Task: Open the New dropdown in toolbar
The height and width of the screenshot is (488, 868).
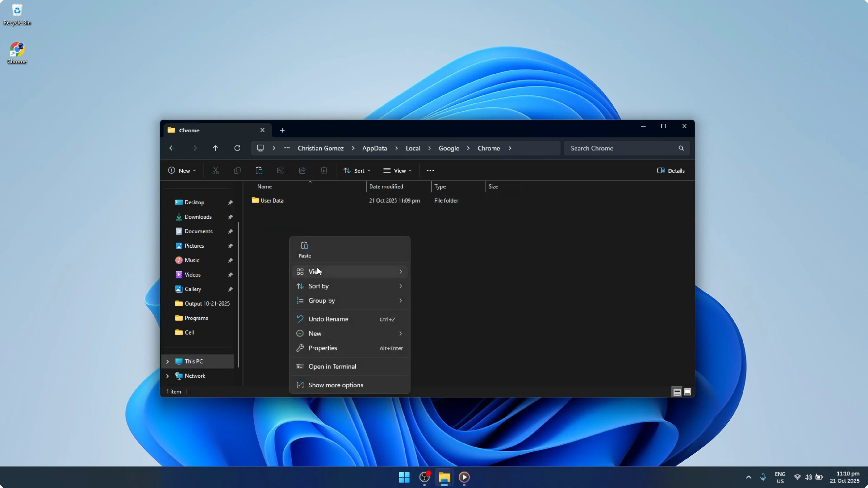Action: point(182,170)
